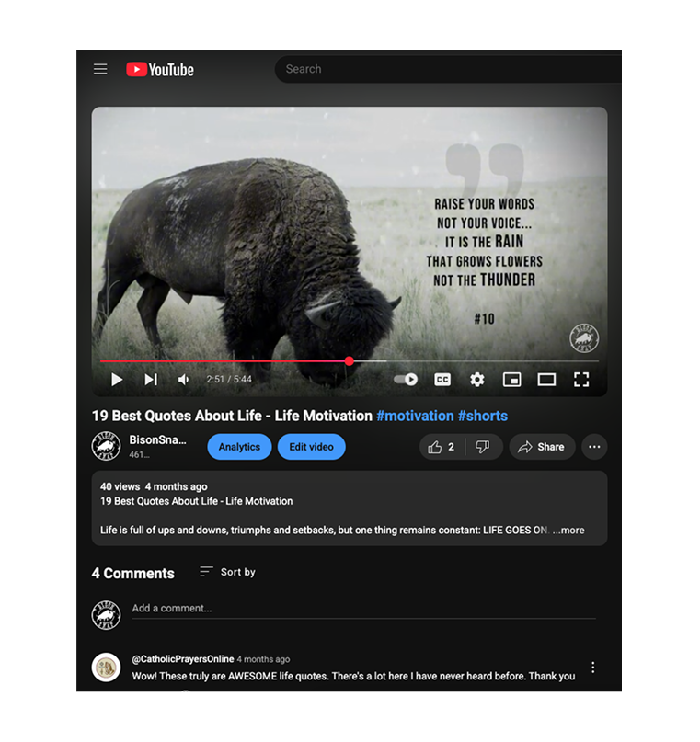
Task: Toggle closed captions on the video
Action: pyautogui.click(x=442, y=379)
